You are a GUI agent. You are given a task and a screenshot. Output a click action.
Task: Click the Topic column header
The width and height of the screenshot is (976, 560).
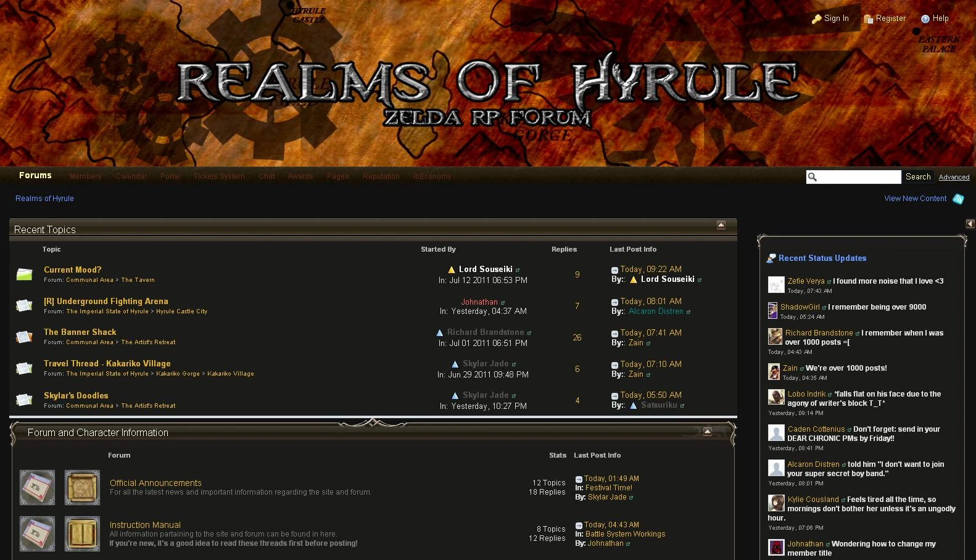point(52,250)
